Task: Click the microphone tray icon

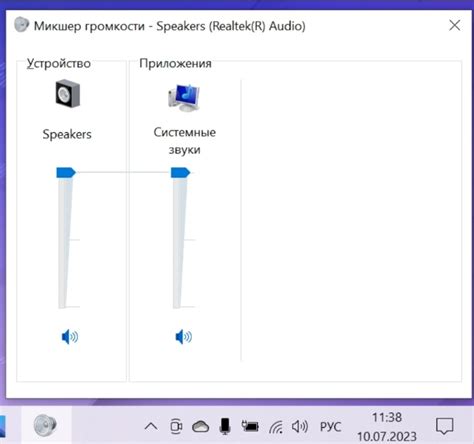Action: 225,426
